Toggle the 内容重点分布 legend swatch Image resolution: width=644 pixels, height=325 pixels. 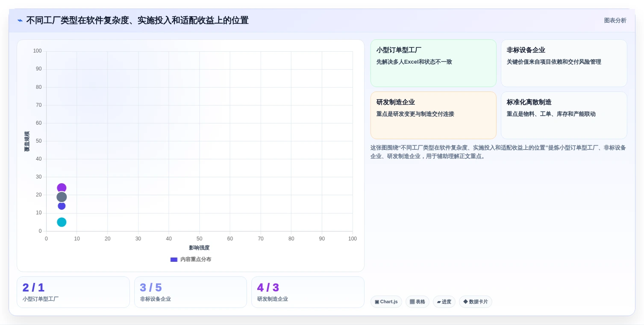(173, 260)
